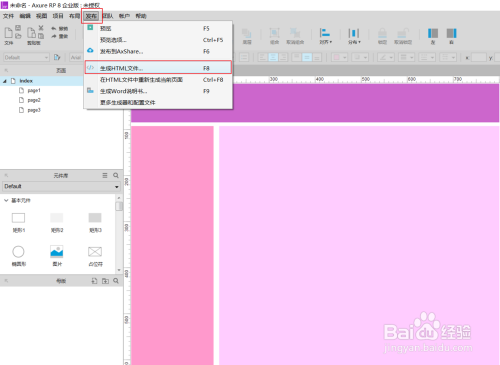Open the Default library dropdown
The width and height of the screenshot is (500, 365).
click(x=61, y=186)
